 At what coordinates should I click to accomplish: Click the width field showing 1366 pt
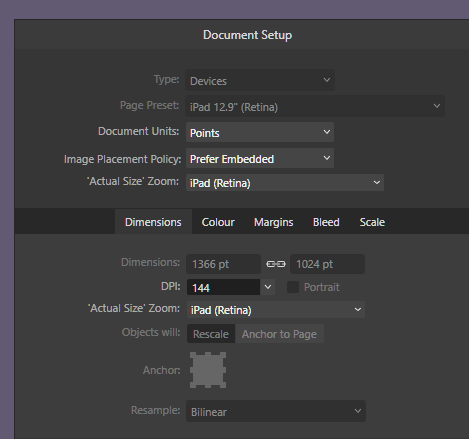(x=223, y=264)
